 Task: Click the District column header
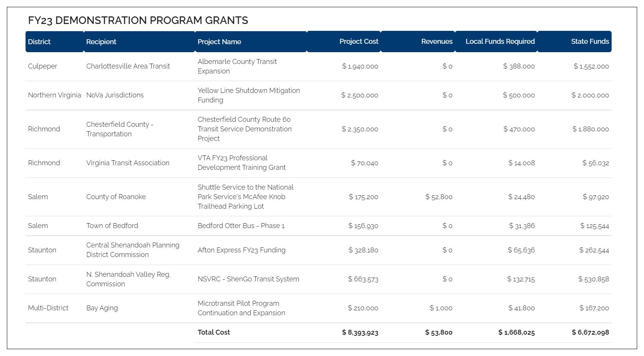(x=54, y=42)
